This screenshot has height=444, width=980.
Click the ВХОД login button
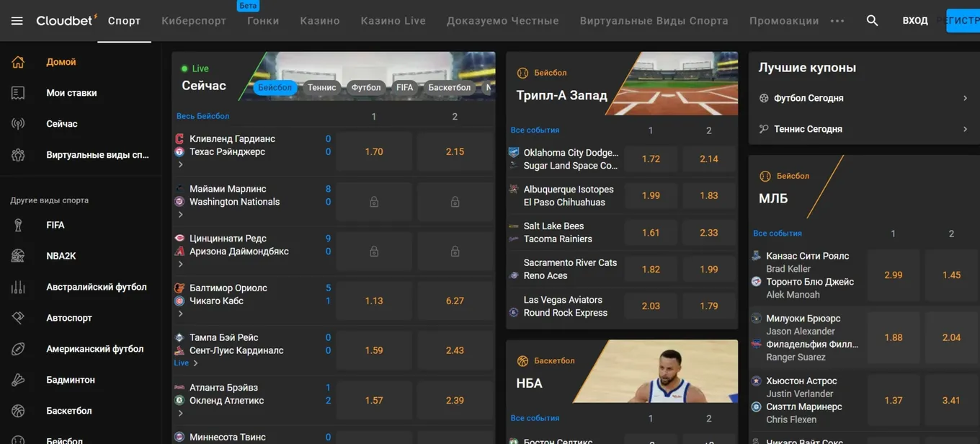coord(915,21)
